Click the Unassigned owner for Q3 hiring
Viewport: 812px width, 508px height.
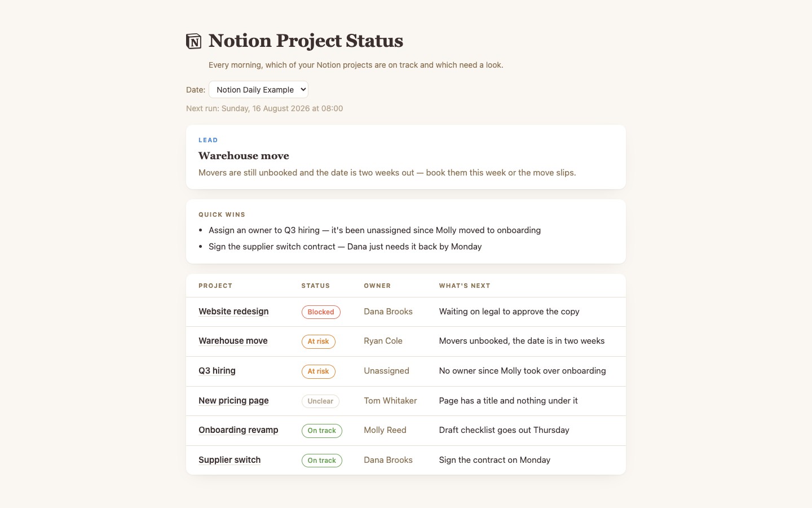tap(386, 371)
